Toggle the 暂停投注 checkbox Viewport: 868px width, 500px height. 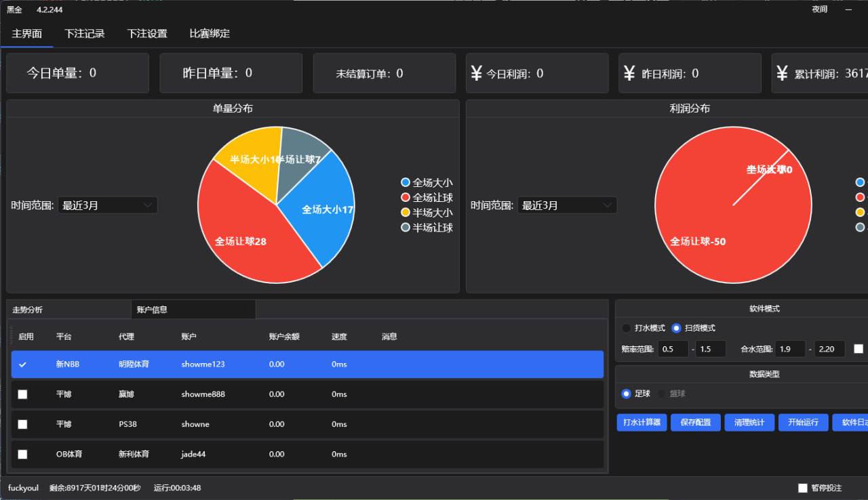pos(803,488)
